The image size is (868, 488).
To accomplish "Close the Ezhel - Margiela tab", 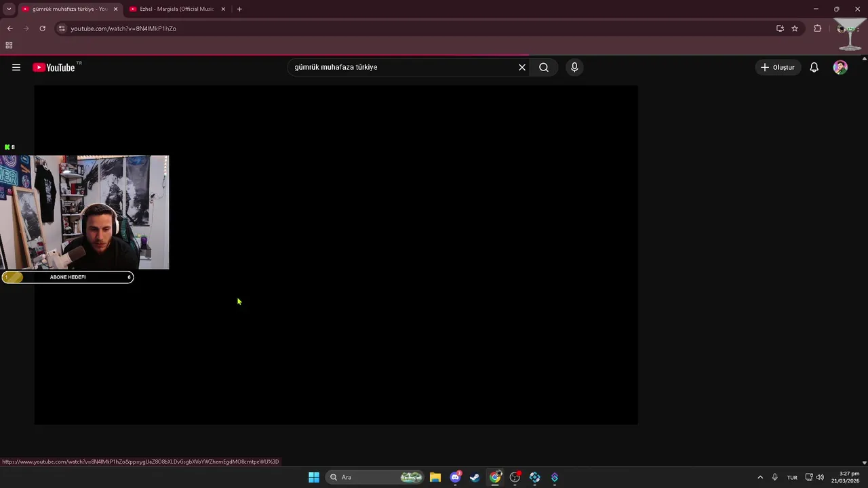I will tap(223, 9).
